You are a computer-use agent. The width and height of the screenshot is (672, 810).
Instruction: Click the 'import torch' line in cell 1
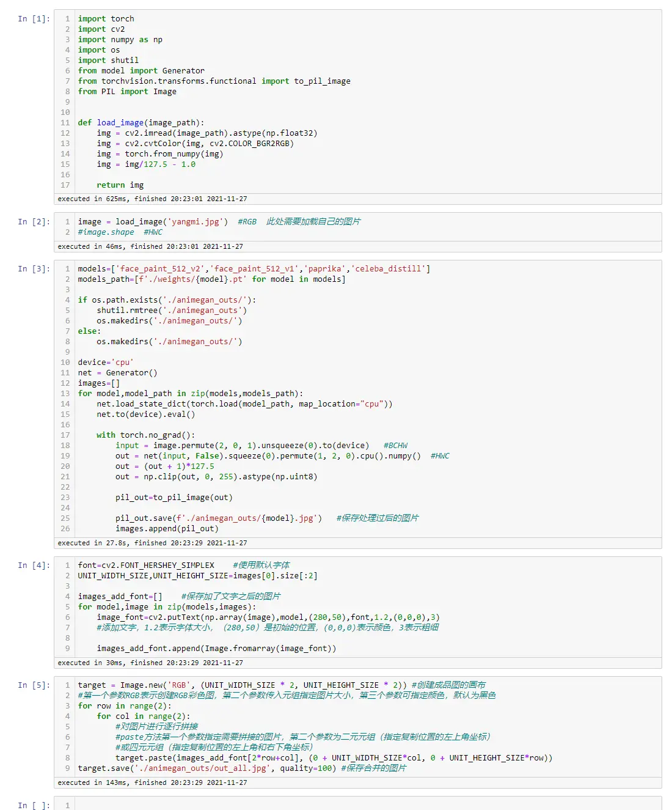pos(106,19)
